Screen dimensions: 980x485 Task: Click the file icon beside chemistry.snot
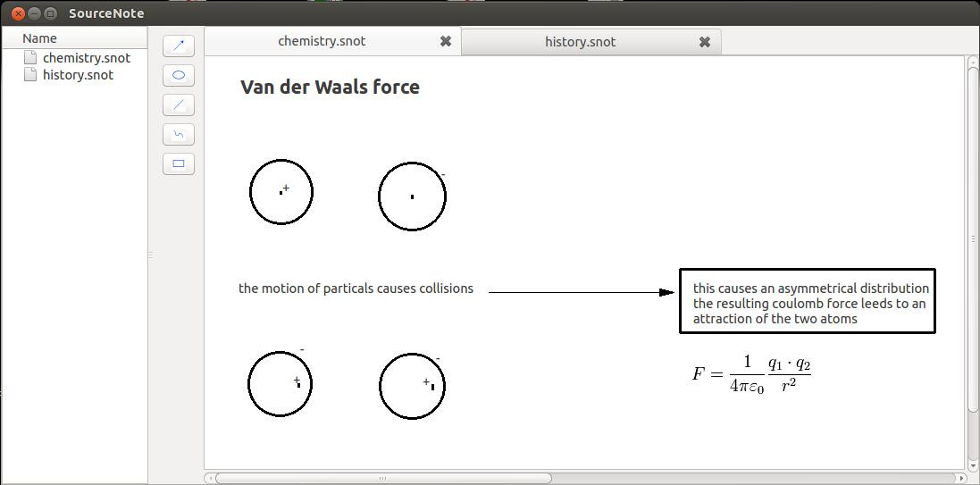click(30, 57)
